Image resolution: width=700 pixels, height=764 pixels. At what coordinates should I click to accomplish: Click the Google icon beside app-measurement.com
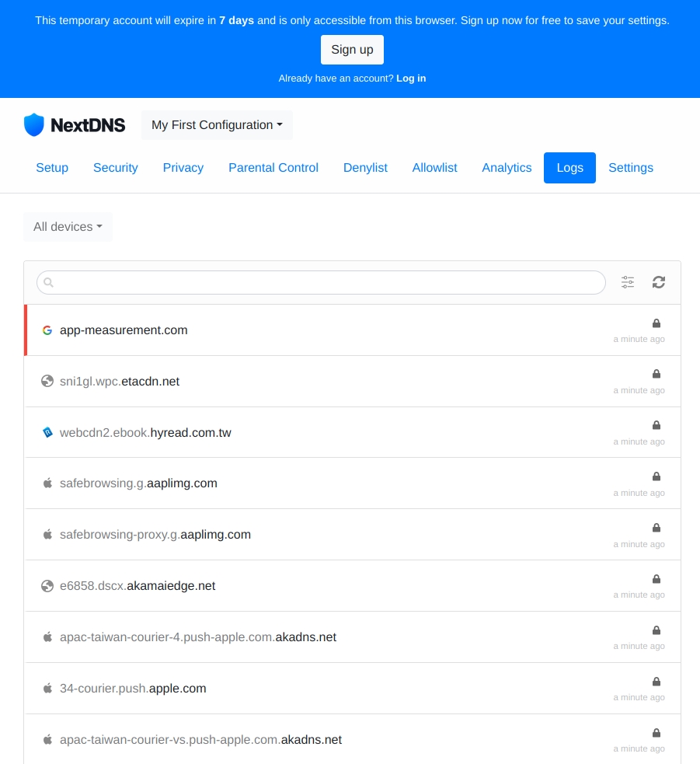click(47, 330)
